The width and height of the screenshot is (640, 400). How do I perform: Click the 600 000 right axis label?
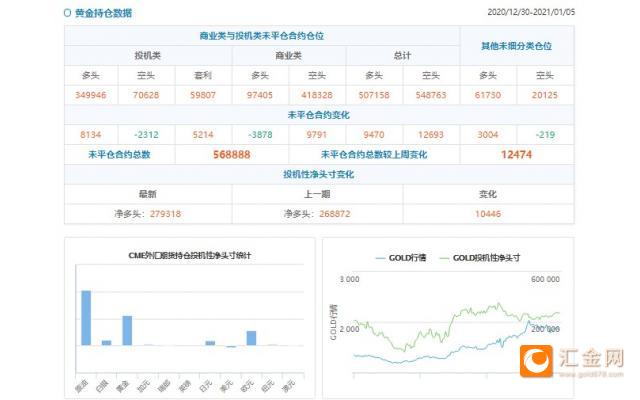pos(545,280)
